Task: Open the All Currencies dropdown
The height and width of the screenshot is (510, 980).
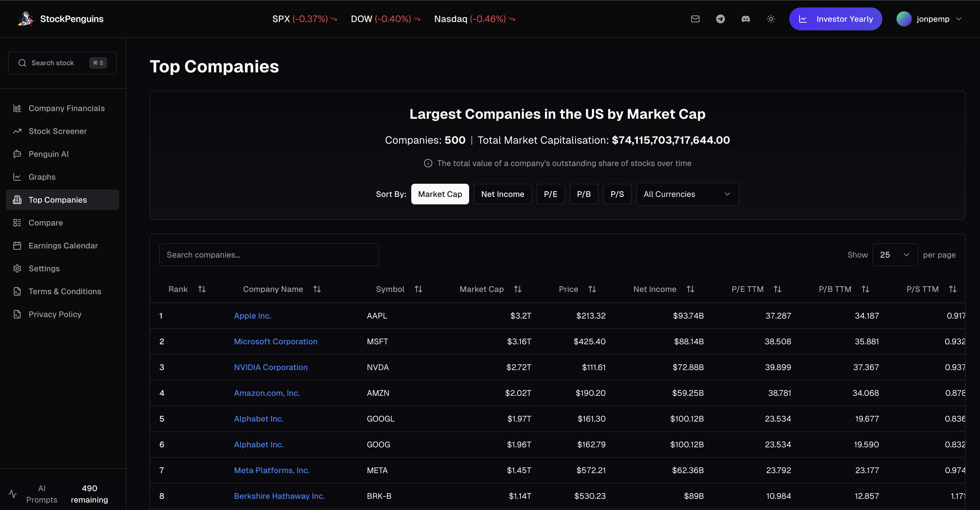Action: point(687,194)
